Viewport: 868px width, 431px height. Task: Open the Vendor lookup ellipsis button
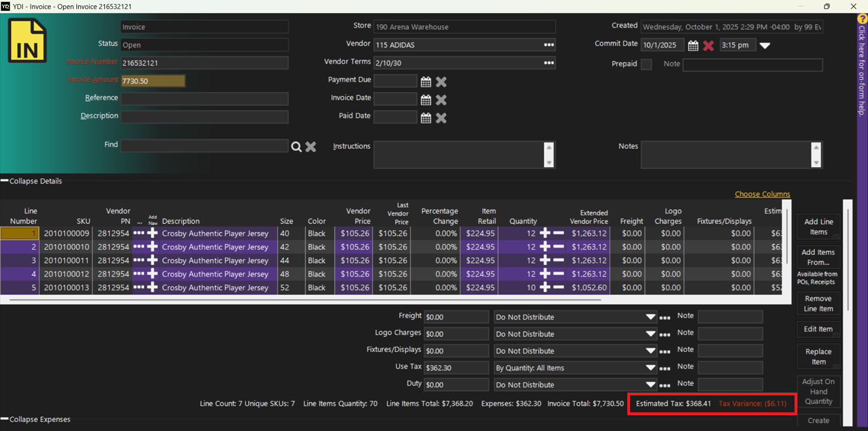click(549, 45)
